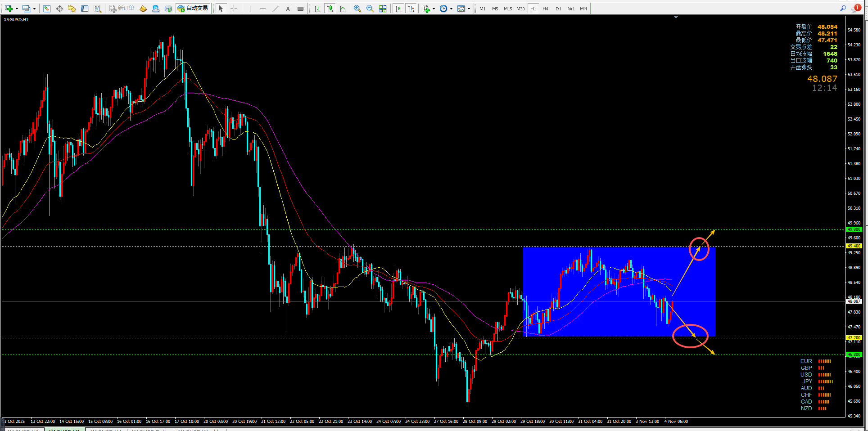Toggle the 自动交易 auto trading button
Viewport: 868px width, 431px height.
point(193,9)
